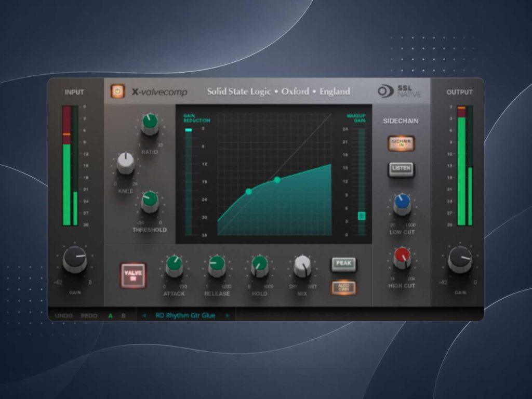The height and width of the screenshot is (399, 532).
Task: Click the Dry/Wet Mix knob
Action: (x=302, y=266)
